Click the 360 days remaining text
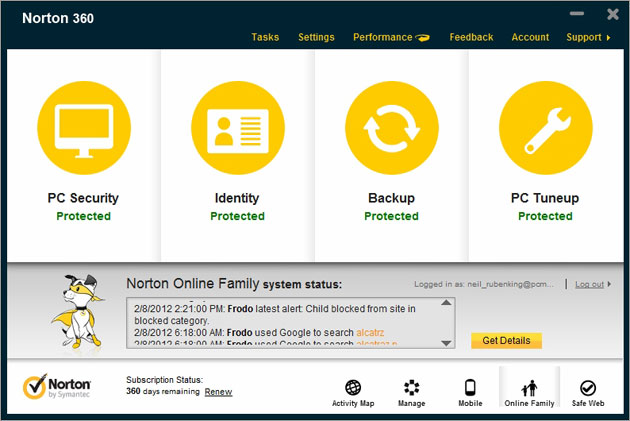The image size is (630, 421). (x=163, y=391)
